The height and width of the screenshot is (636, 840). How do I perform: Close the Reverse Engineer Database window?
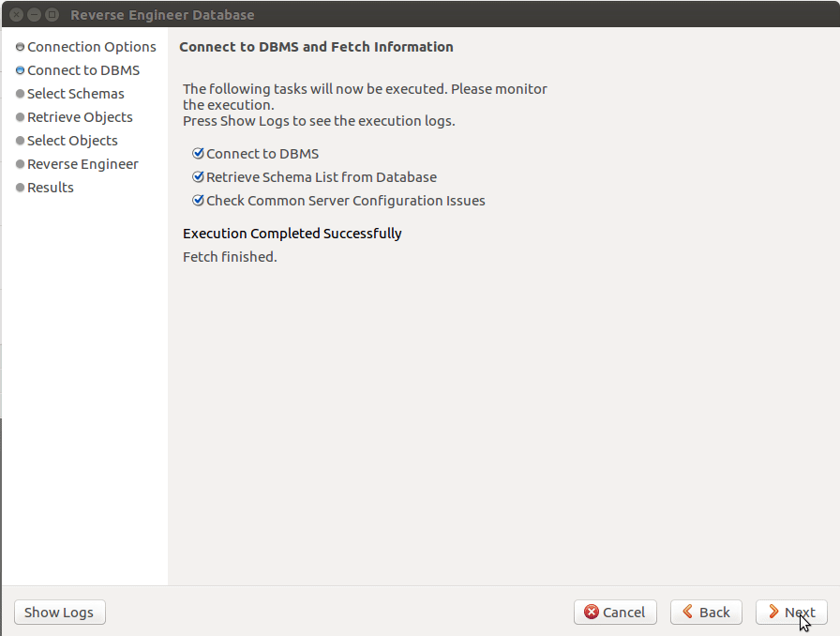click(x=16, y=15)
